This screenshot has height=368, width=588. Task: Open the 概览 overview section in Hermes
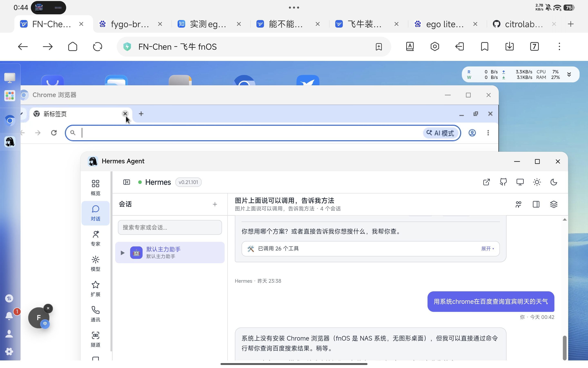tap(96, 187)
